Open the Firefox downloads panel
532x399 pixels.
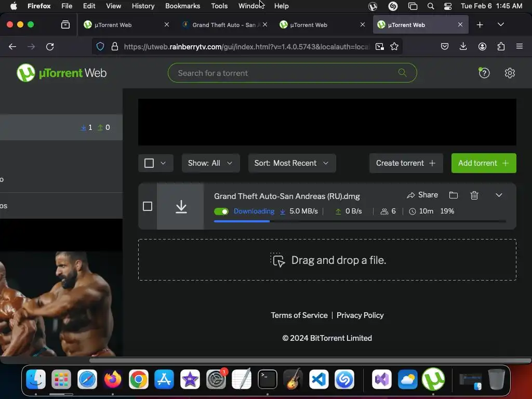(x=463, y=46)
